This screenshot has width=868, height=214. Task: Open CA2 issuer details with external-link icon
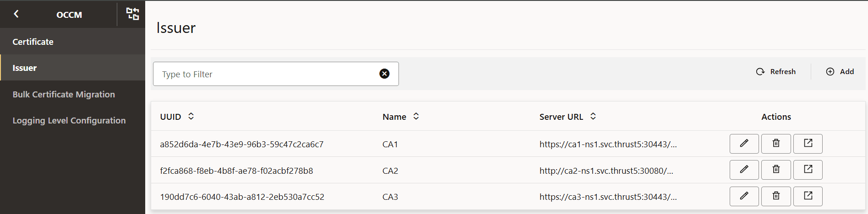pos(808,170)
